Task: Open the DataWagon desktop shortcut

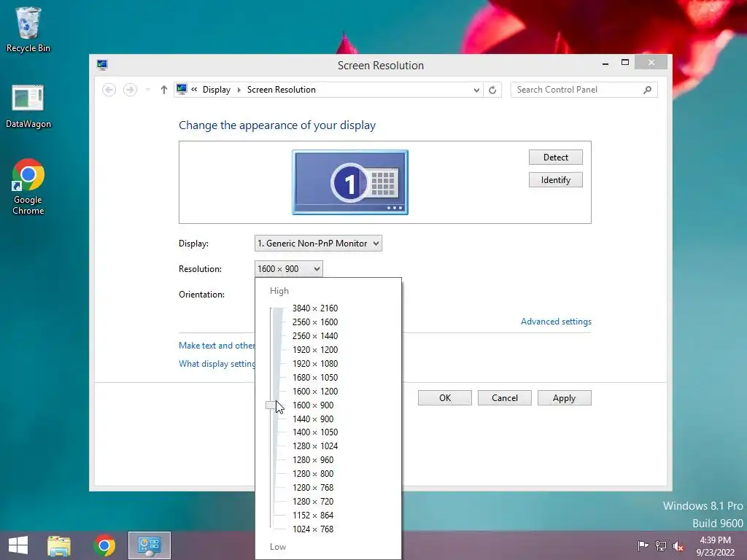Action: point(28,106)
